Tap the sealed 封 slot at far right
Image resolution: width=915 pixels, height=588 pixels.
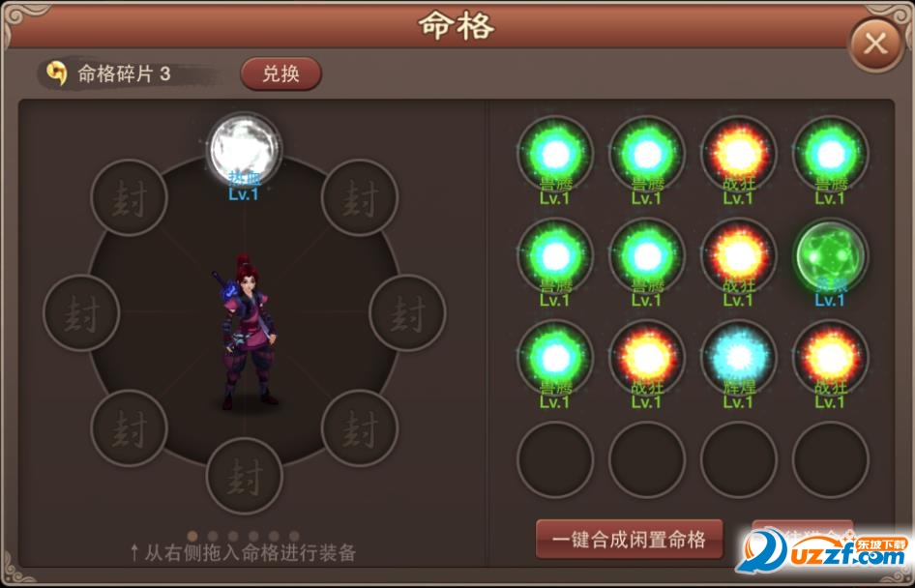pos(407,312)
